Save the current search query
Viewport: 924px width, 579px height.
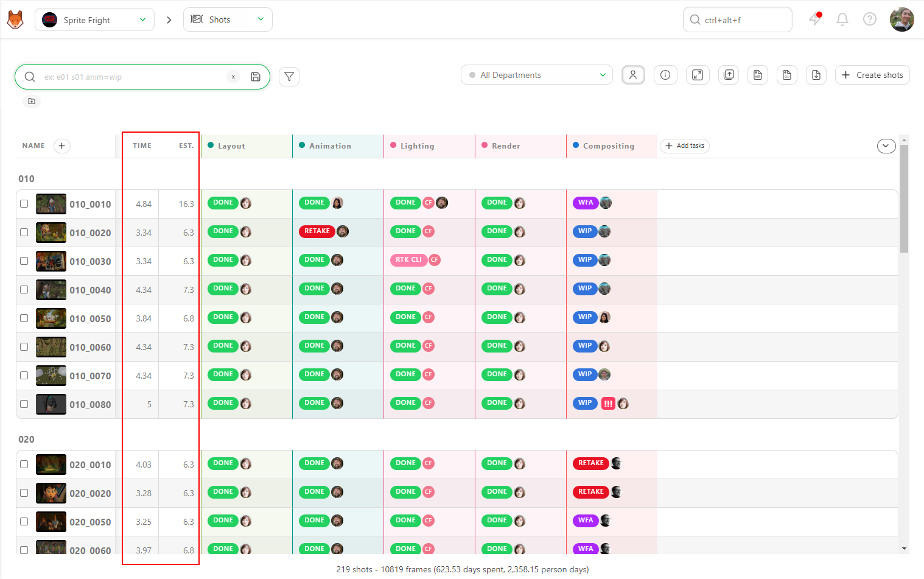(256, 77)
